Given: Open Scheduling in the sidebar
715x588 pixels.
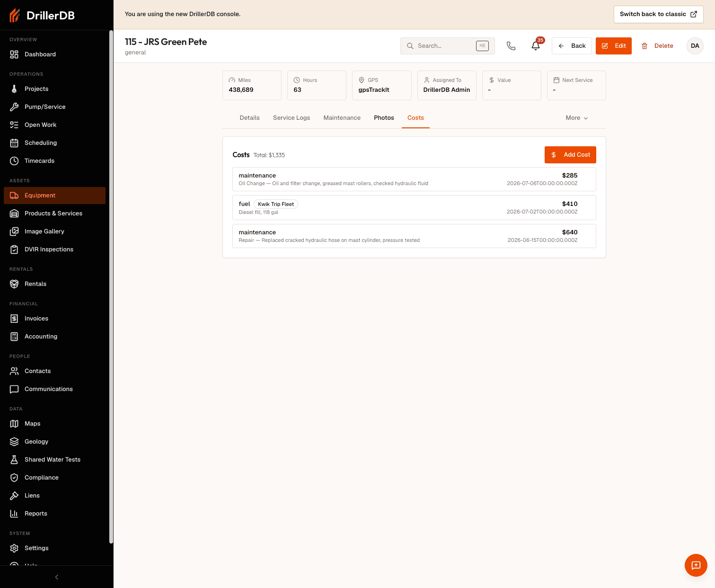Looking at the screenshot, I should 54,143.
